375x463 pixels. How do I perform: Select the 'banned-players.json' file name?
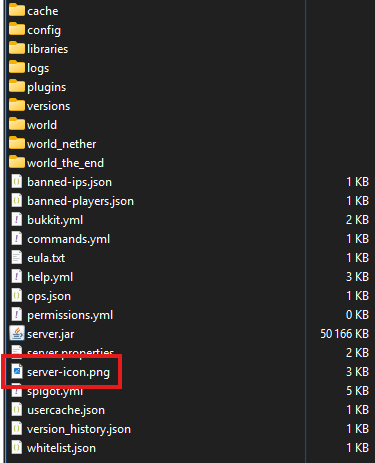click(x=80, y=201)
